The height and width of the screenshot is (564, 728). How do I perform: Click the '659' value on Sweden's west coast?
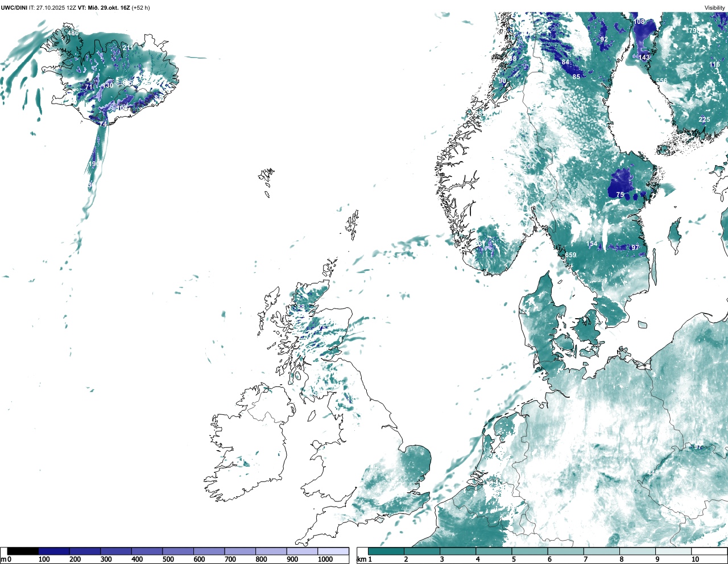pos(570,255)
